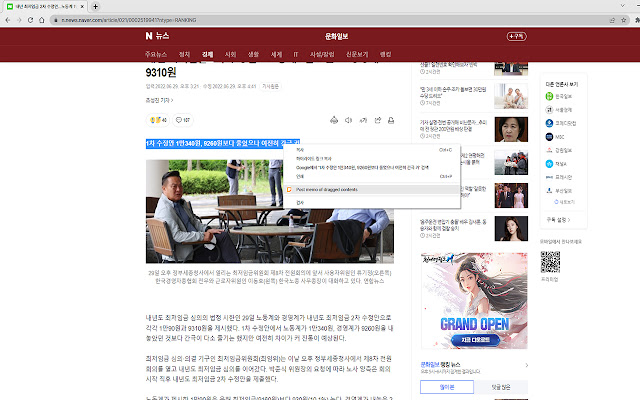Open the extensions puzzle icon
640x400 pixels.
tap(637, 20)
